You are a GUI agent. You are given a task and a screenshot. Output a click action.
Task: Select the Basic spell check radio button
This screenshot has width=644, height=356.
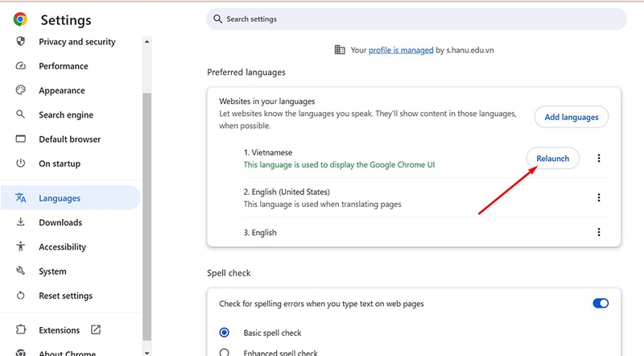[x=225, y=332]
